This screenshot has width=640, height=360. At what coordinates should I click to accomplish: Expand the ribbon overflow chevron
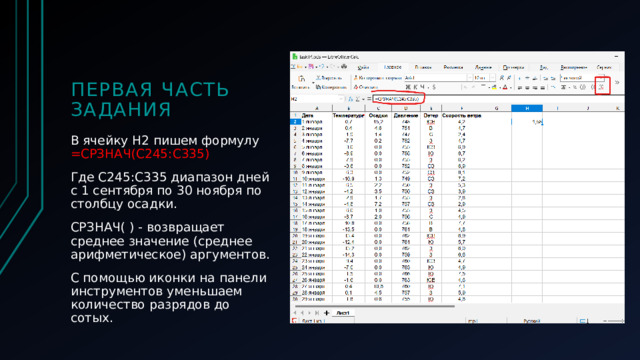[617, 82]
